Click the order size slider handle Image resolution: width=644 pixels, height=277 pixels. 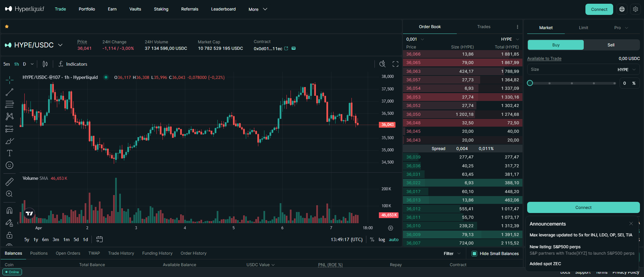pyautogui.click(x=530, y=83)
